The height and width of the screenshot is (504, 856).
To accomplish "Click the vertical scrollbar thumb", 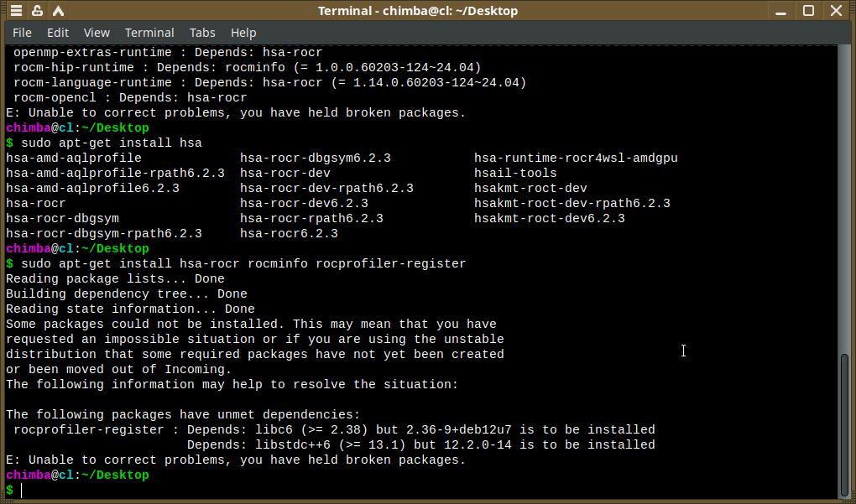I will click(x=844, y=423).
